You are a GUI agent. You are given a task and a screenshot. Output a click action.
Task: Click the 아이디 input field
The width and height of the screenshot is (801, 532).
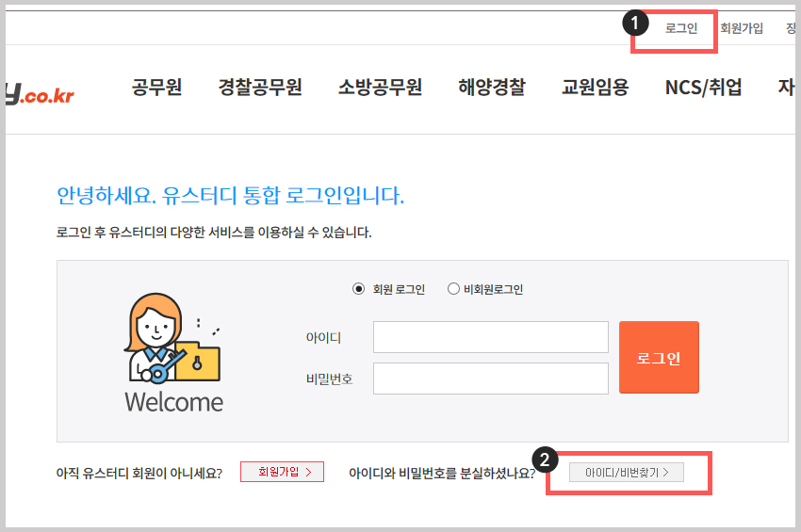point(490,337)
